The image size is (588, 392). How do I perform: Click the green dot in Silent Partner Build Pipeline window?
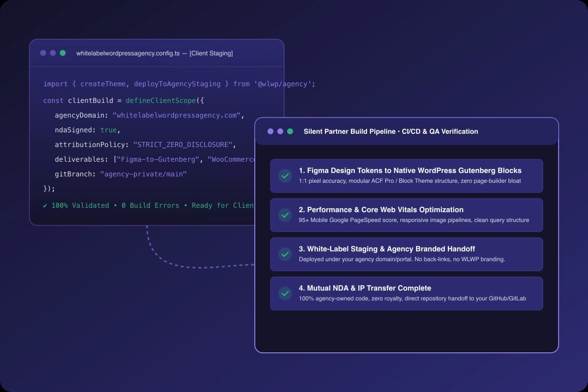pos(290,131)
